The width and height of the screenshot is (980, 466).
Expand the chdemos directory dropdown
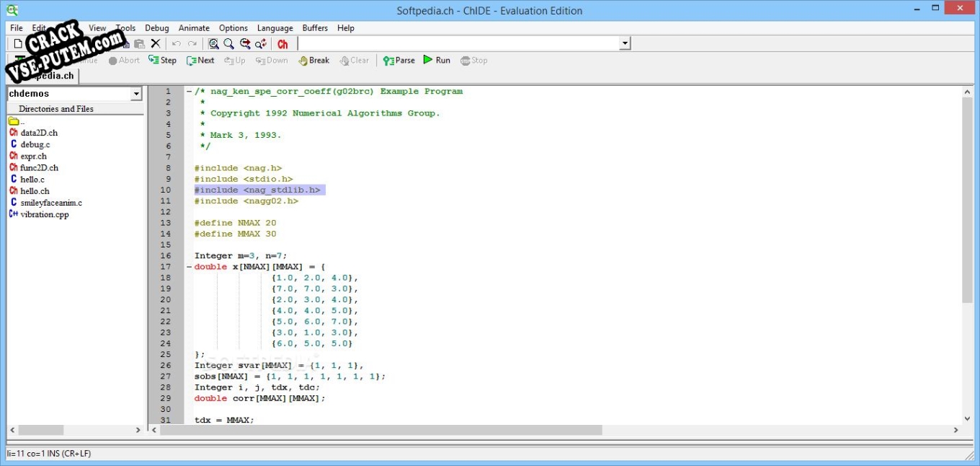[136, 94]
